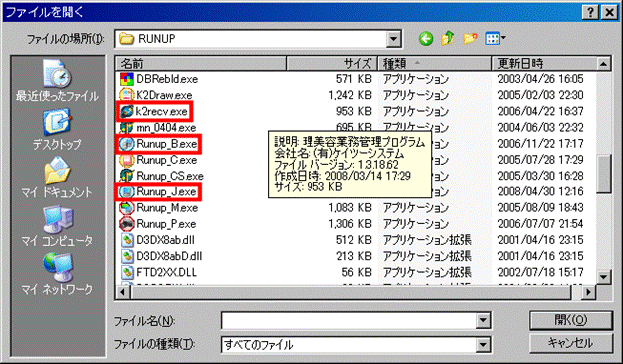Click the help question mark button
The image size is (623, 364).
pyautogui.click(x=590, y=12)
